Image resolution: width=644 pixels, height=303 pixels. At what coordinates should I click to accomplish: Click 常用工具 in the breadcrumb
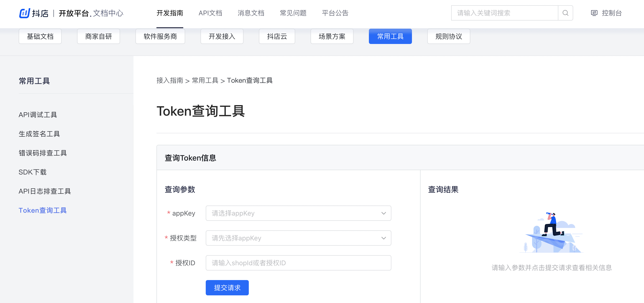click(205, 81)
